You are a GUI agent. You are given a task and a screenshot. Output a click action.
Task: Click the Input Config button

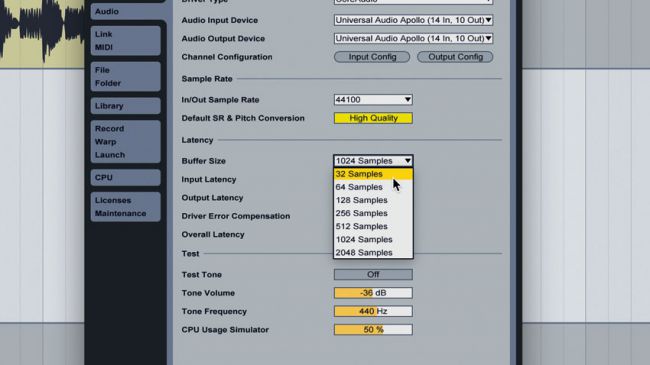pos(372,57)
